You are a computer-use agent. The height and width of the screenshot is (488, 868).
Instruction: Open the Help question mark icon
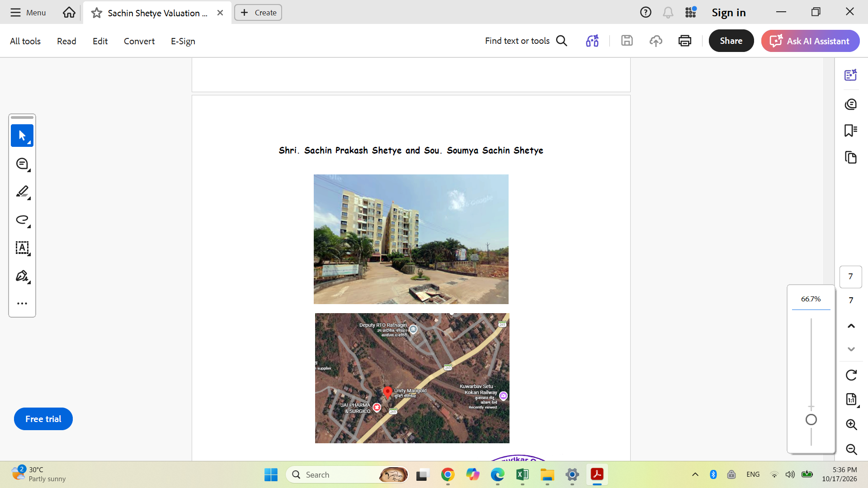(646, 12)
